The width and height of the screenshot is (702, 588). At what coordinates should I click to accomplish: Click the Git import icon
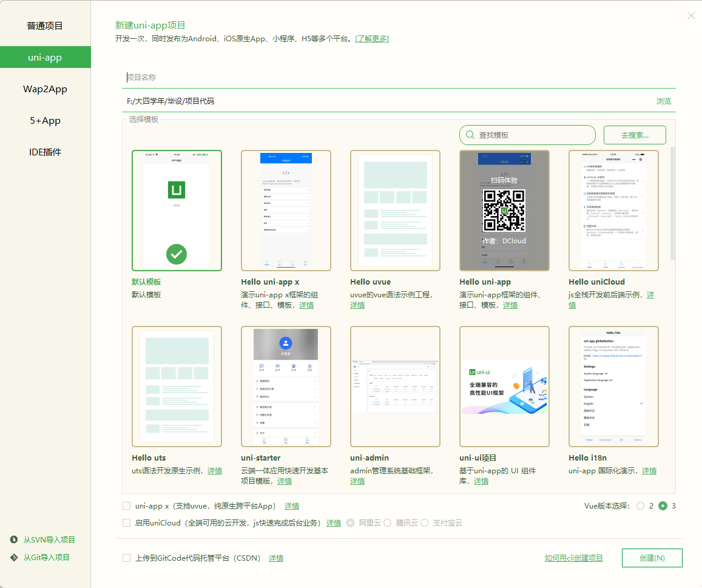[15, 558]
